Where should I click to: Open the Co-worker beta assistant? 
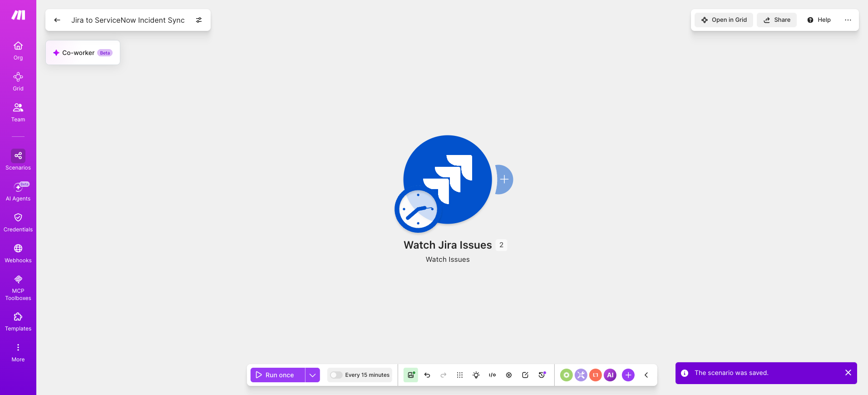(83, 53)
